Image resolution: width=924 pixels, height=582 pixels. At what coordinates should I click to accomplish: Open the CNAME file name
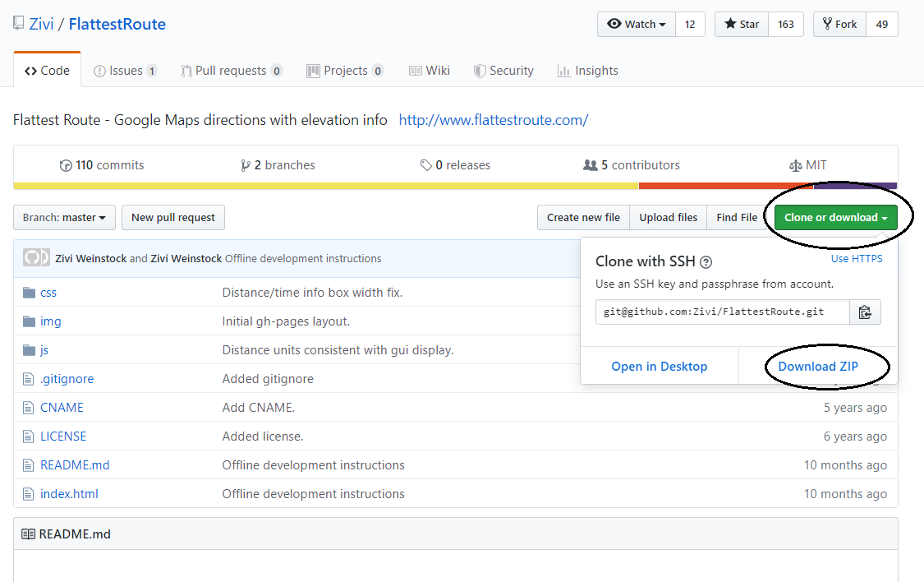(x=62, y=408)
